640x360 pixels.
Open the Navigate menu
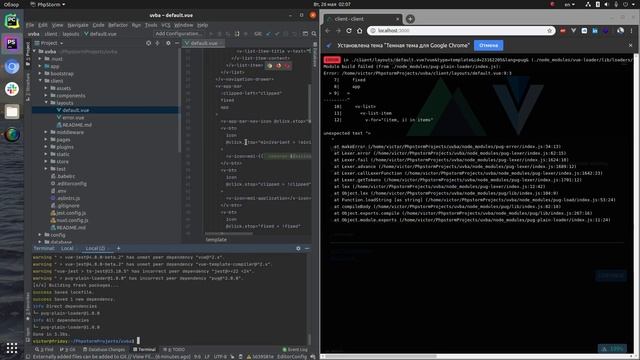[78, 25]
